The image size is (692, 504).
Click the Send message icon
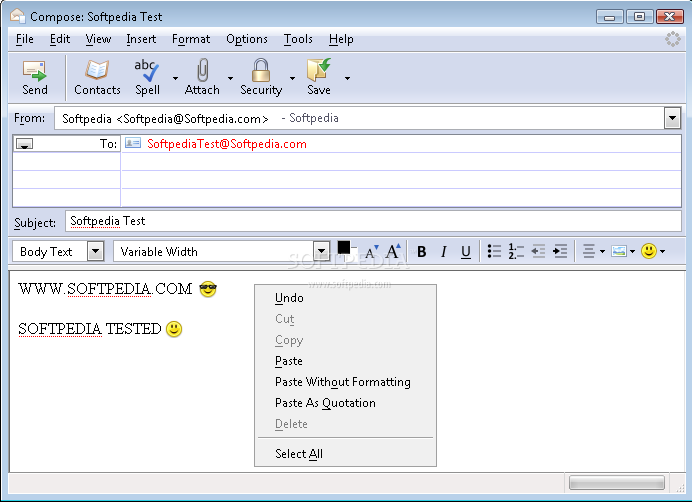point(34,71)
